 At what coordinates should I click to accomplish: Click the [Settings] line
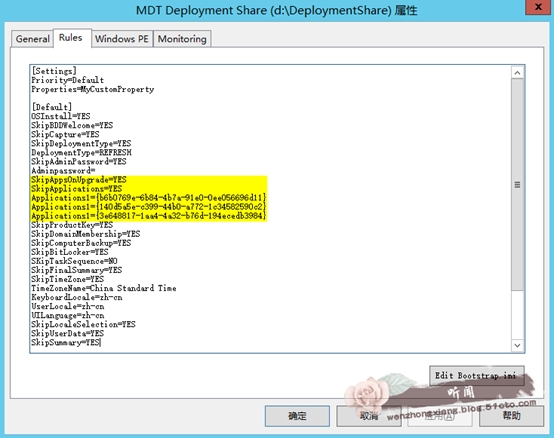[54, 71]
